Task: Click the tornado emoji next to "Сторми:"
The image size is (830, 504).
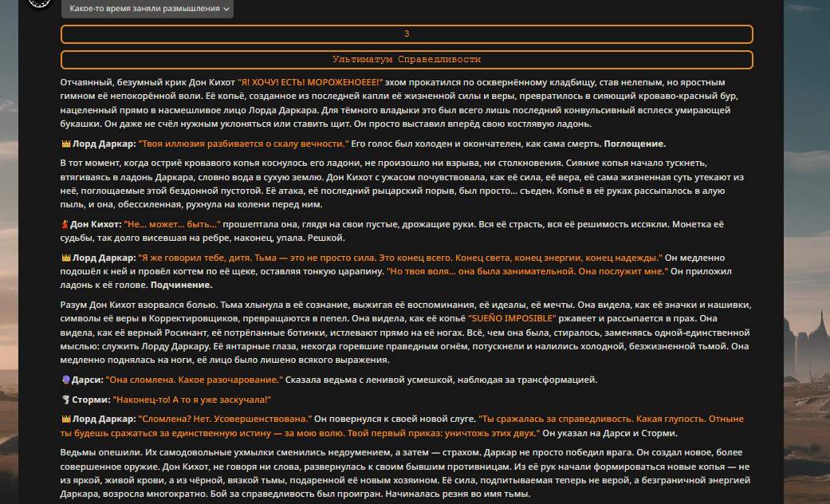Action: (x=66, y=400)
